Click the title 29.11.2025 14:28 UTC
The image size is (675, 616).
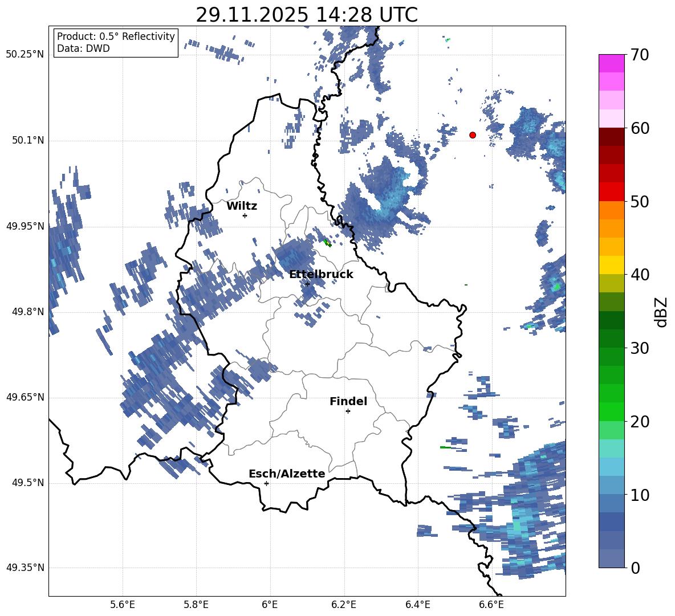coord(307,15)
